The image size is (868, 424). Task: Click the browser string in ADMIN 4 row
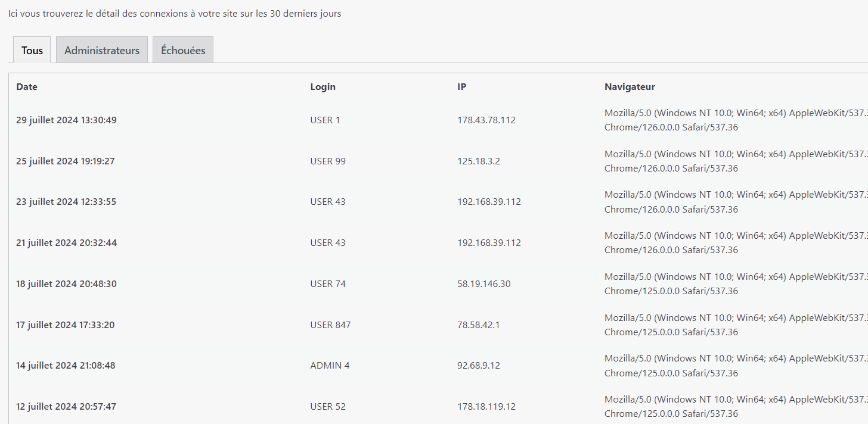736,366
